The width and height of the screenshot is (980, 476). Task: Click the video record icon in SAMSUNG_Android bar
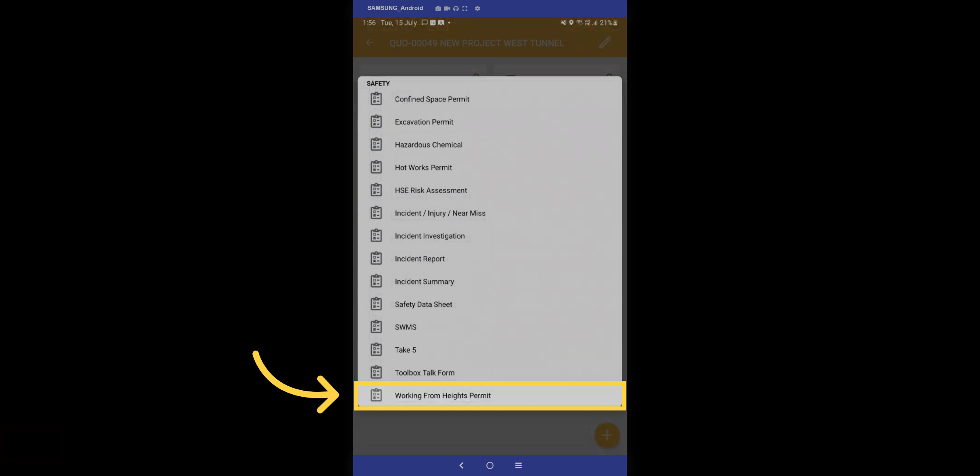tap(447, 9)
